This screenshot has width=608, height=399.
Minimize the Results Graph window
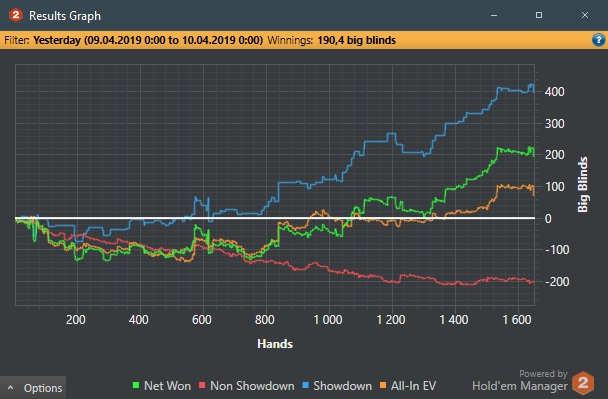(494, 15)
